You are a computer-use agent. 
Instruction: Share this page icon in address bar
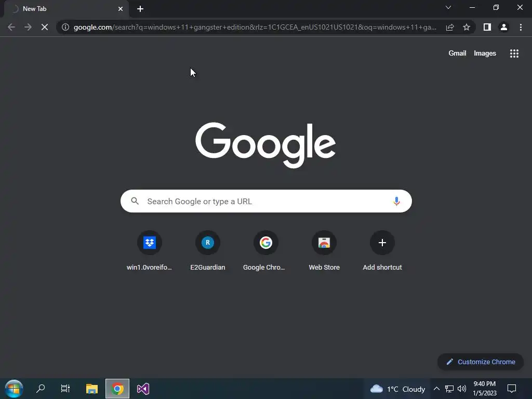click(450, 27)
